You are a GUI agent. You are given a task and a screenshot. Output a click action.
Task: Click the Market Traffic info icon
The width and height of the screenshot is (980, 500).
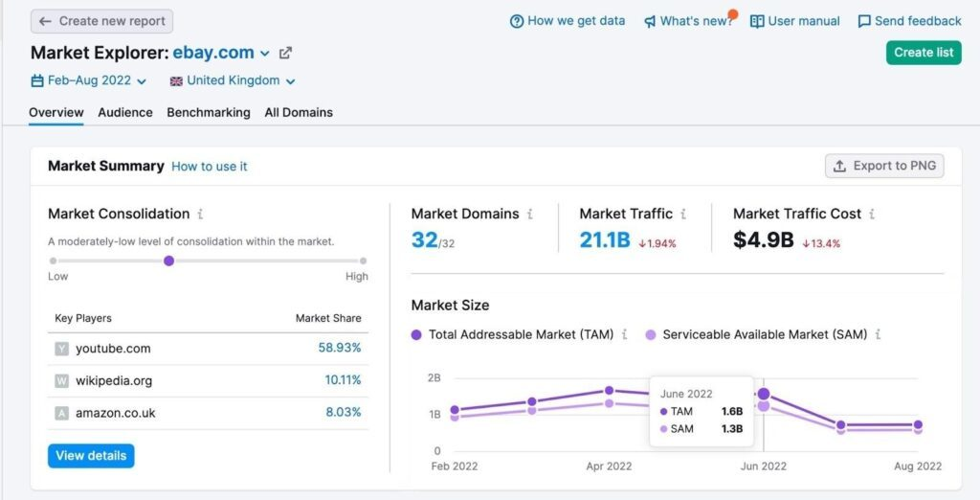(683, 214)
